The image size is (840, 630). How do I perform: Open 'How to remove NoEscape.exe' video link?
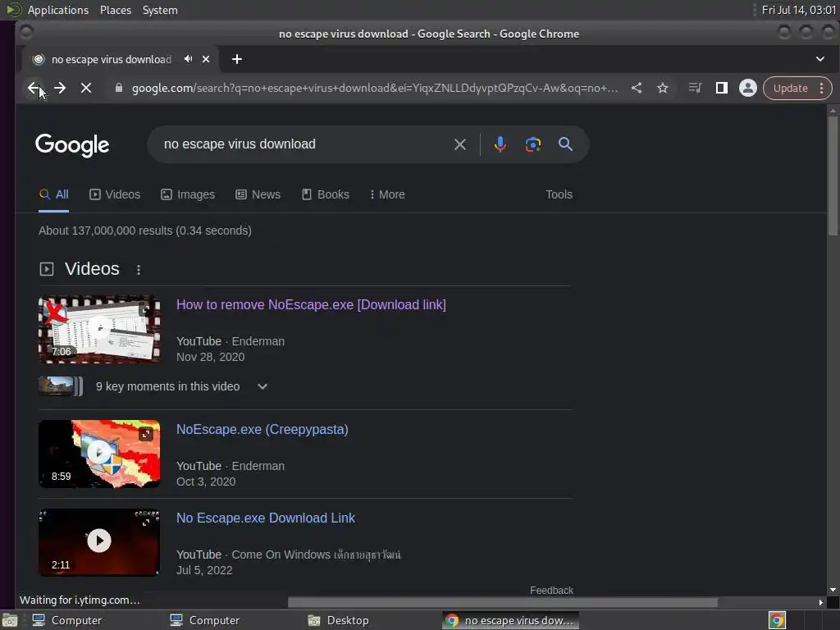click(311, 305)
